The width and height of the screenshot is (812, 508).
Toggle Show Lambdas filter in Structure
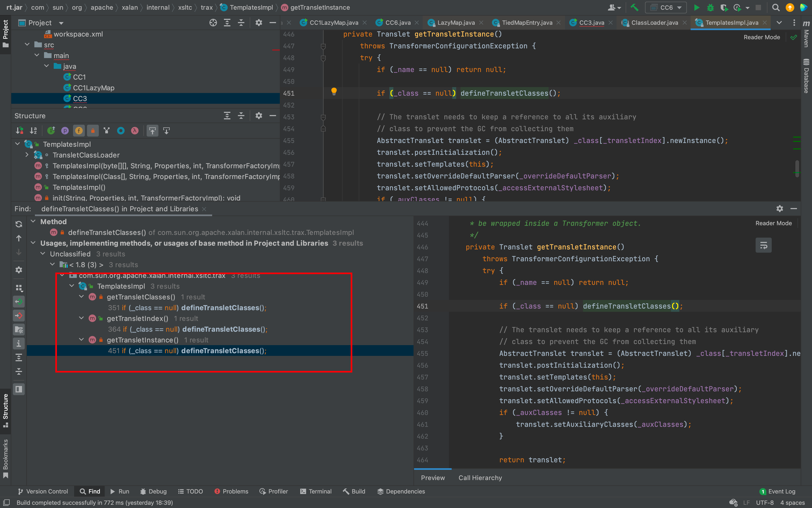click(x=135, y=131)
